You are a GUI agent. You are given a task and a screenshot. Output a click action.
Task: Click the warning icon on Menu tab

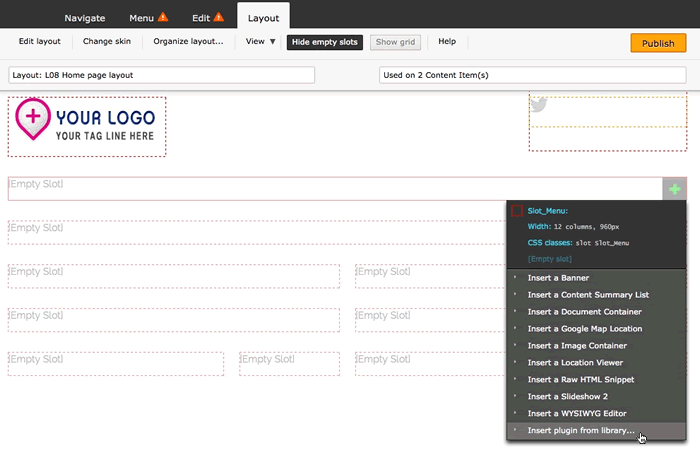163,18
